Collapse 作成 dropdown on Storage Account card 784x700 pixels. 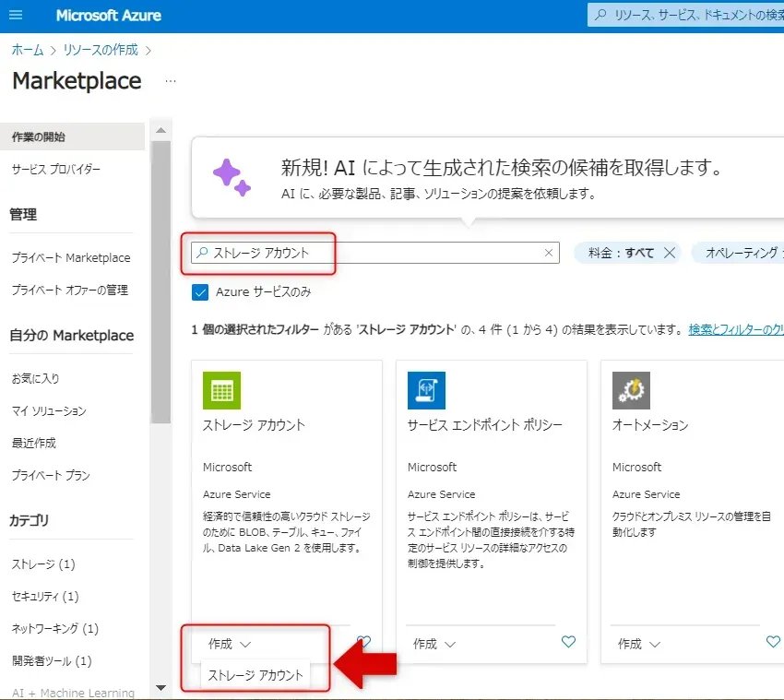click(x=229, y=644)
